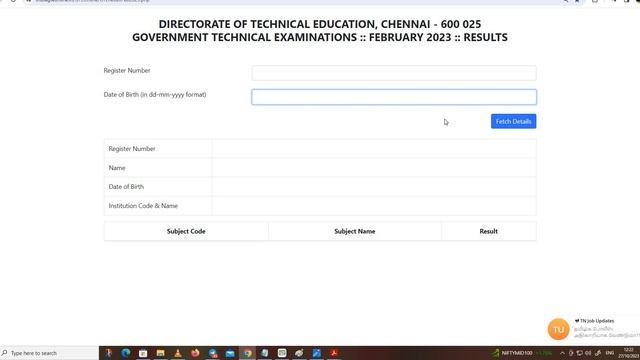Click the orange TU notification avatar
The width and height of the screenshot is (640, 360).
click(558, 329)
